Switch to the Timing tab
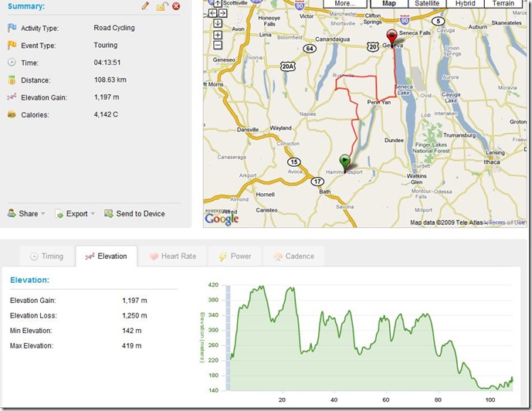Image resolution: width=532 pixels, height=411 pixels. (47, 256)
